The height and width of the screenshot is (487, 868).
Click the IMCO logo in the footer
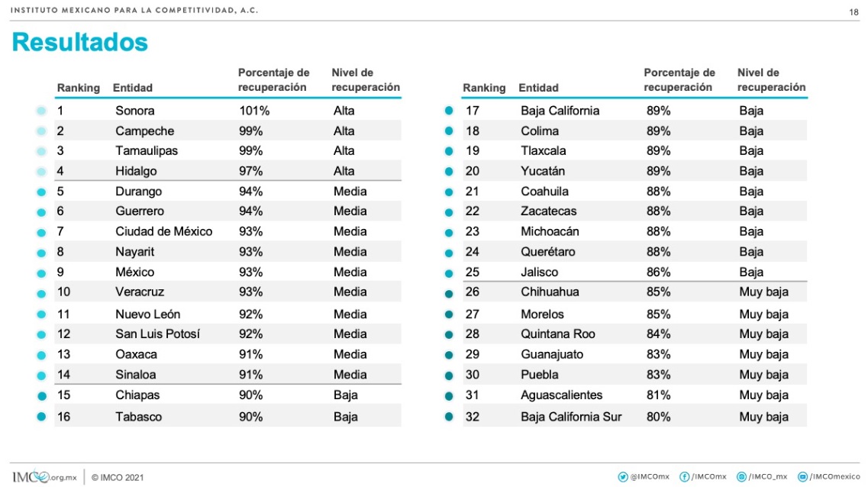pyautogui.click(x=42, y=477)
